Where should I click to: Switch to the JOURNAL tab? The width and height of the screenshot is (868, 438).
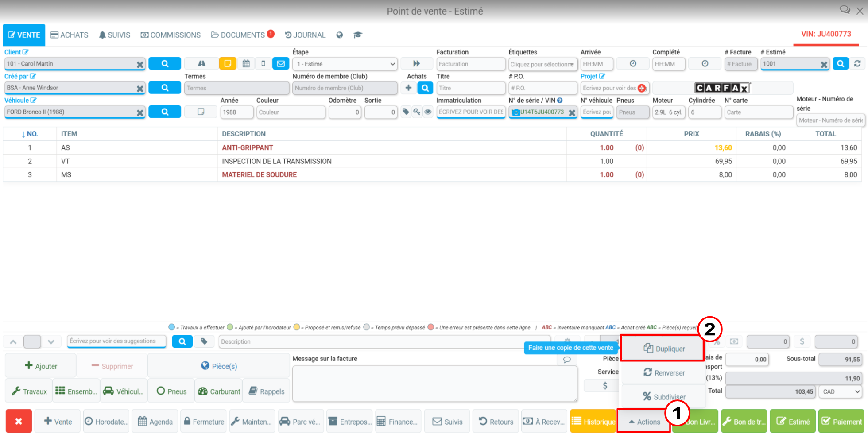[x=305, y=35]
